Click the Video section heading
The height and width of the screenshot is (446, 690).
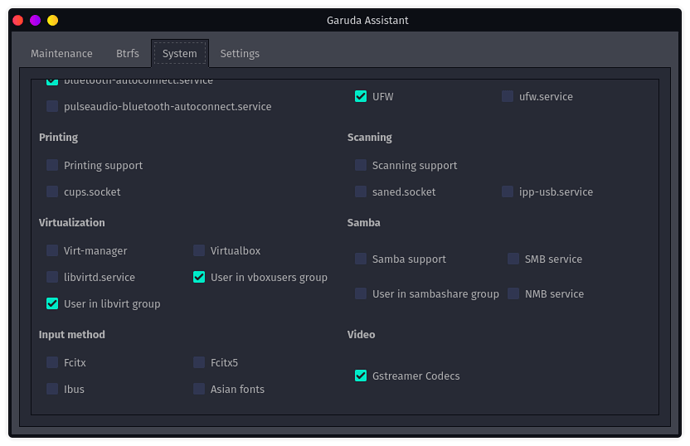[x=361, y=334]
